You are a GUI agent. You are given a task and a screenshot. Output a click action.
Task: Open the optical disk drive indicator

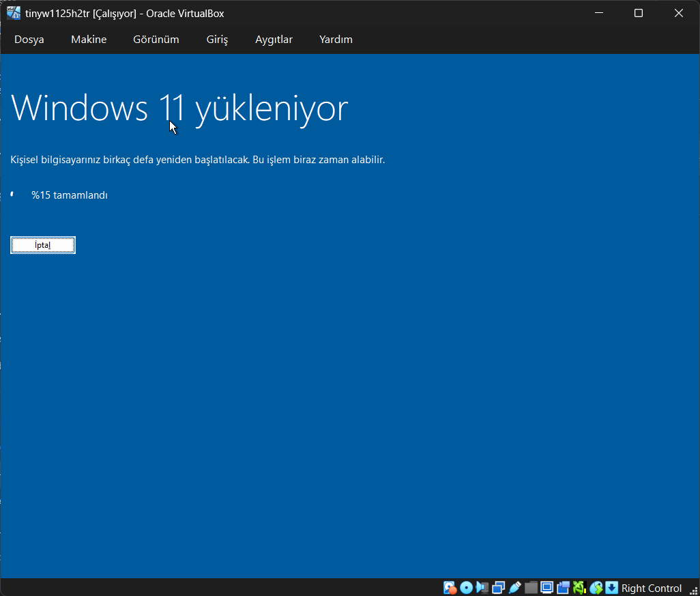(x=466, y=588)
